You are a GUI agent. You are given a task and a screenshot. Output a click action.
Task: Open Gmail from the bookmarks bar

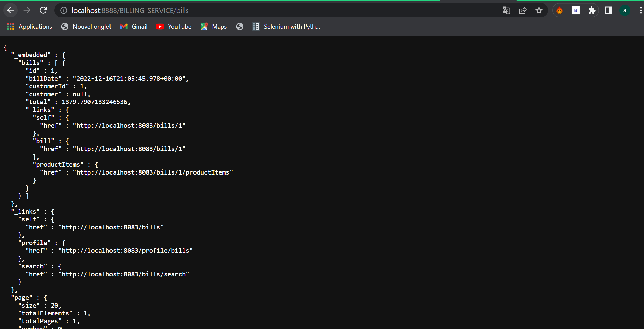(134, 26)
